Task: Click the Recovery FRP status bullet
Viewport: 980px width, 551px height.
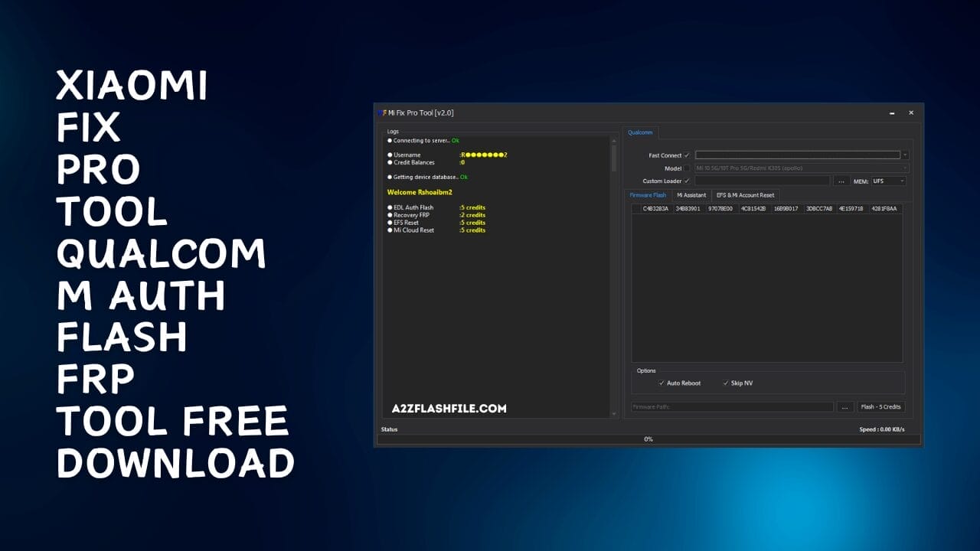Action: pos(388,215)
